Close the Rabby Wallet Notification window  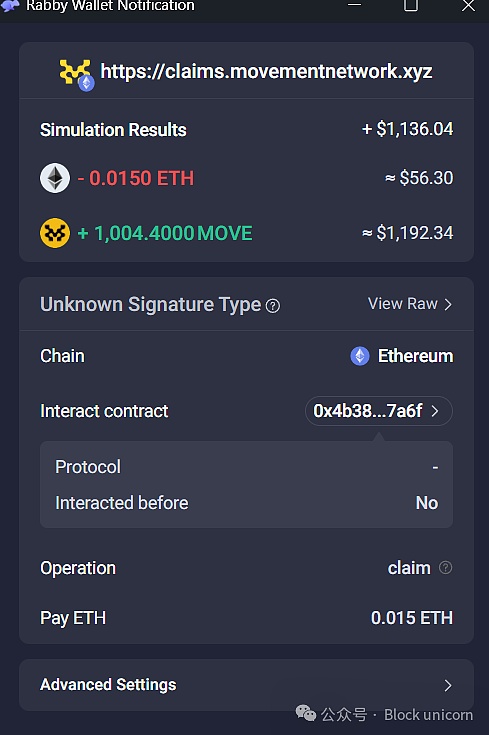coord(468,6)
